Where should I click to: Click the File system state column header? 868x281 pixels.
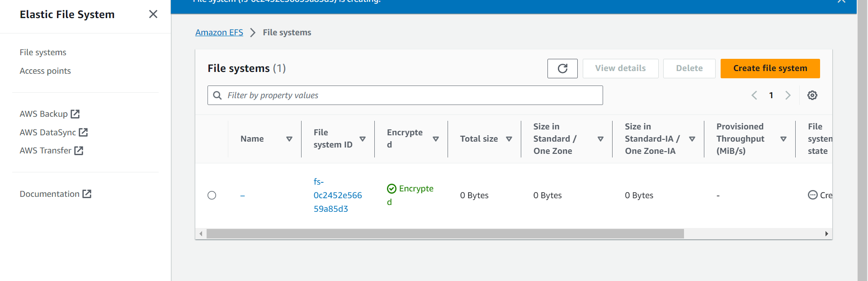(x=820, y=139)
